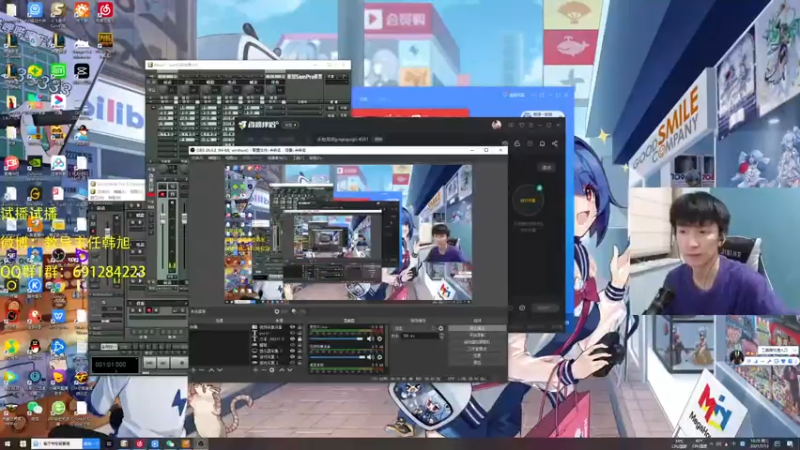Click the OBS preview canvas
This screenshot has height=450, width=800.
348,233
